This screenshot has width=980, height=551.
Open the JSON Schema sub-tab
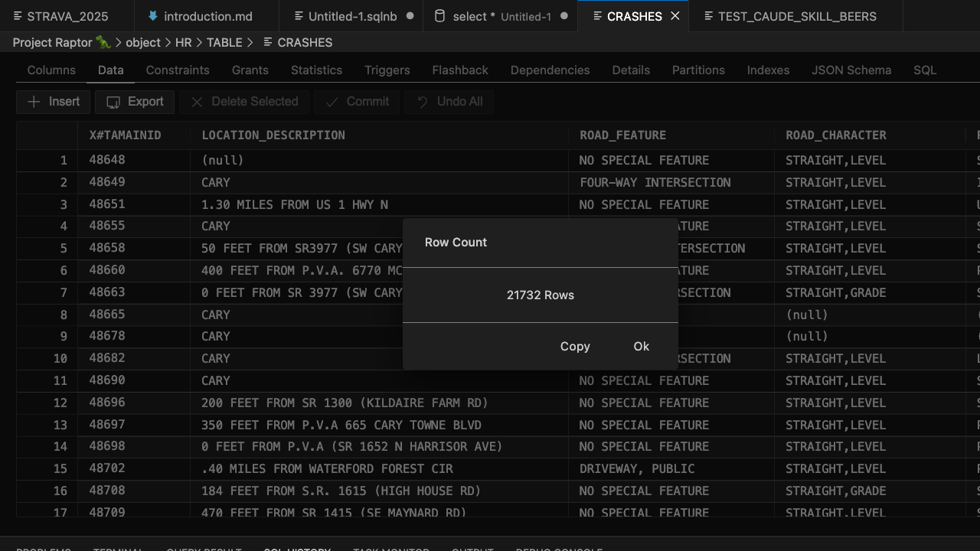tap(851, 70)
